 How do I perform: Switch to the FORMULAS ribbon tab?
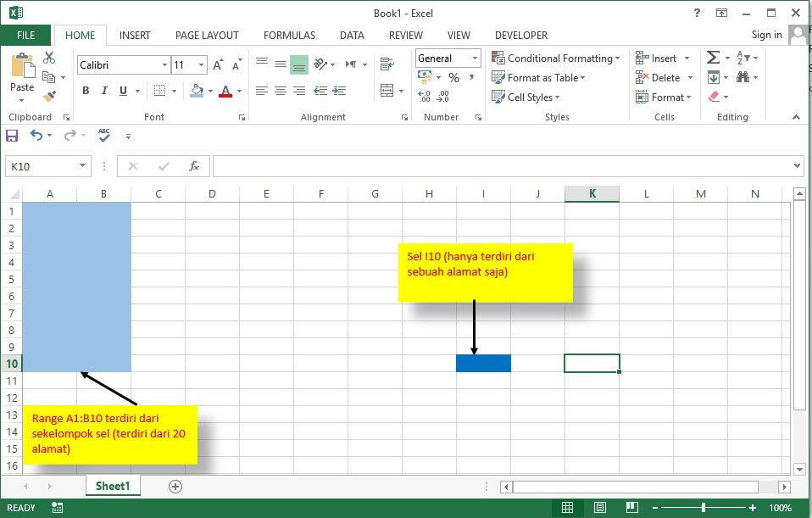point(289,35)
